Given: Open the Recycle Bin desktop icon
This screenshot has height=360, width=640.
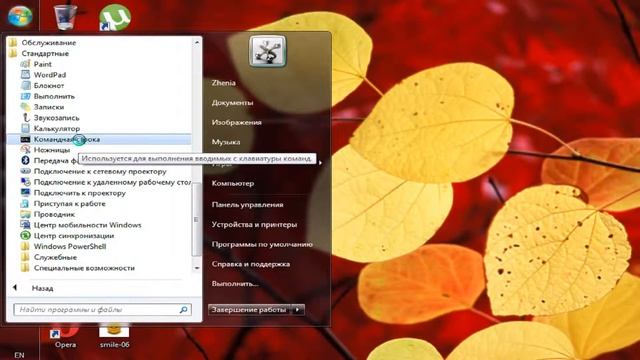Looking at the screenshot, I should pyautogui.click(x=65, y=17).
